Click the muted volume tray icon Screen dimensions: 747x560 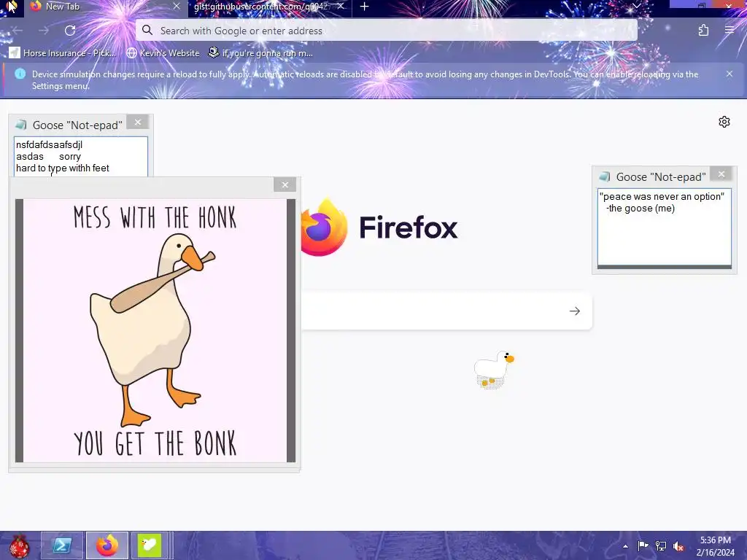coord(678,546)
